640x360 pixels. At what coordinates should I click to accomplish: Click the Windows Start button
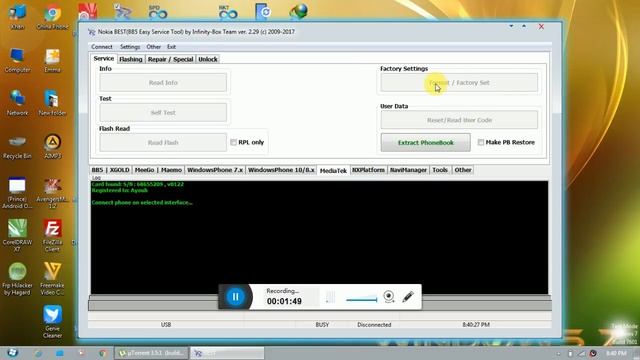[x=12, y=353]
